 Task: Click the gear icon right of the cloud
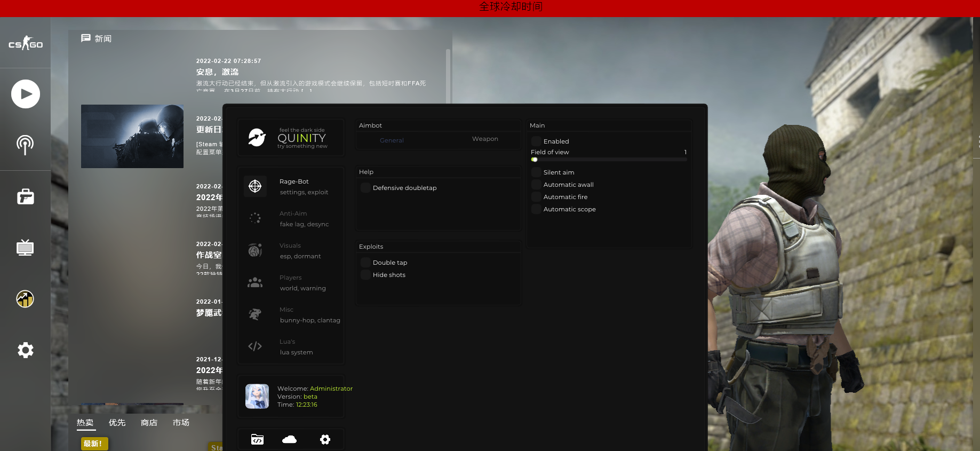[325, 439]
